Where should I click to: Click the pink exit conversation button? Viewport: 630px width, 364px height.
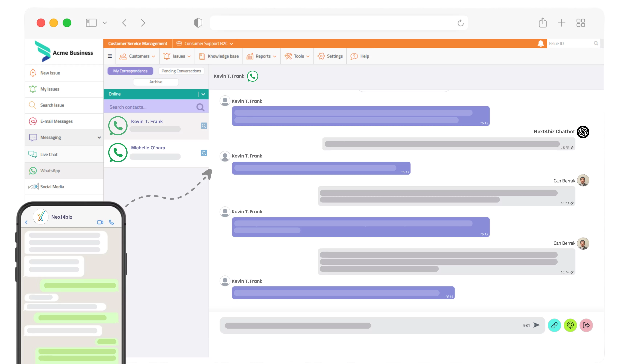click(x=586, y=325)
